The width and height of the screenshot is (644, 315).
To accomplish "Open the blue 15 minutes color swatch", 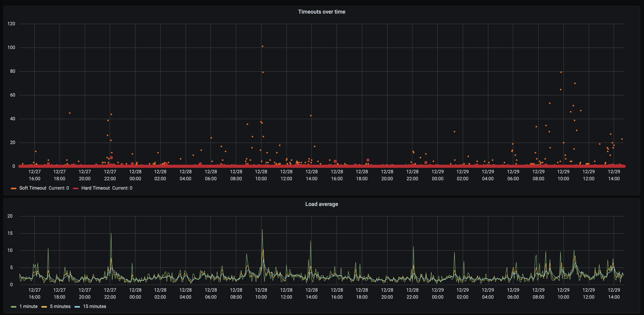I will (x=77, y=307).
